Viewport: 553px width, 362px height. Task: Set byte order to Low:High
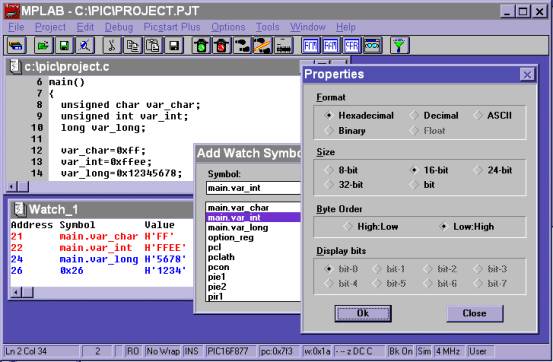point(467,227)
